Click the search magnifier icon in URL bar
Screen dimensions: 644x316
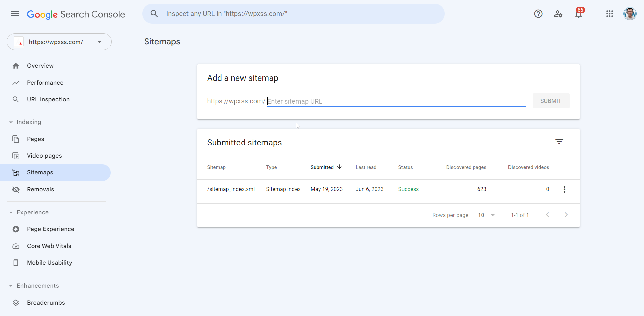click(154, 14)
